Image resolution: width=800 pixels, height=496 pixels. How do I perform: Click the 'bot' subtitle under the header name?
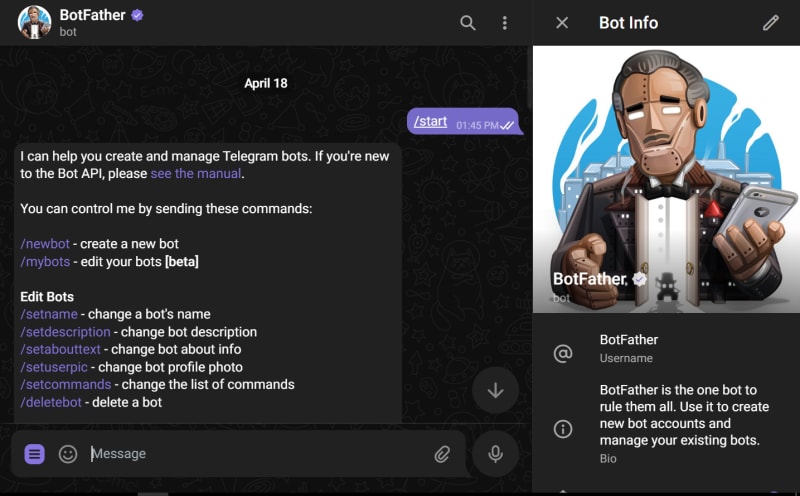point(68,32)
